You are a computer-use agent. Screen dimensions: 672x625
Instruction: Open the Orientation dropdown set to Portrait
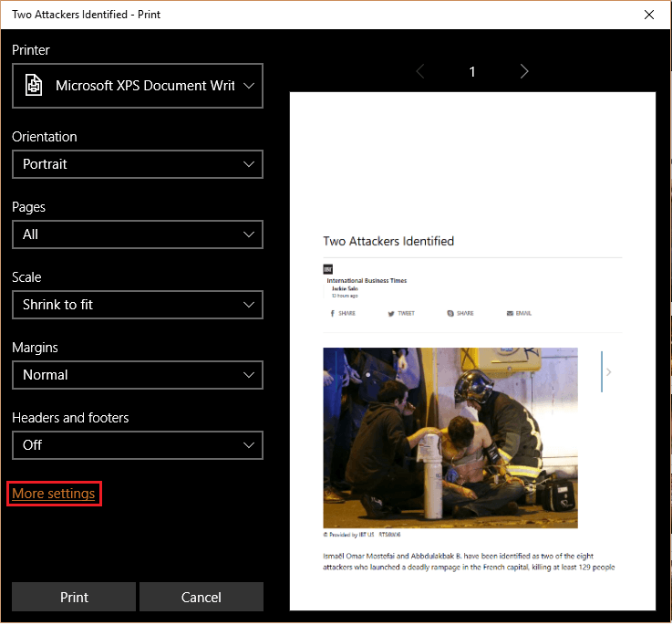click(x=138, y=164)
